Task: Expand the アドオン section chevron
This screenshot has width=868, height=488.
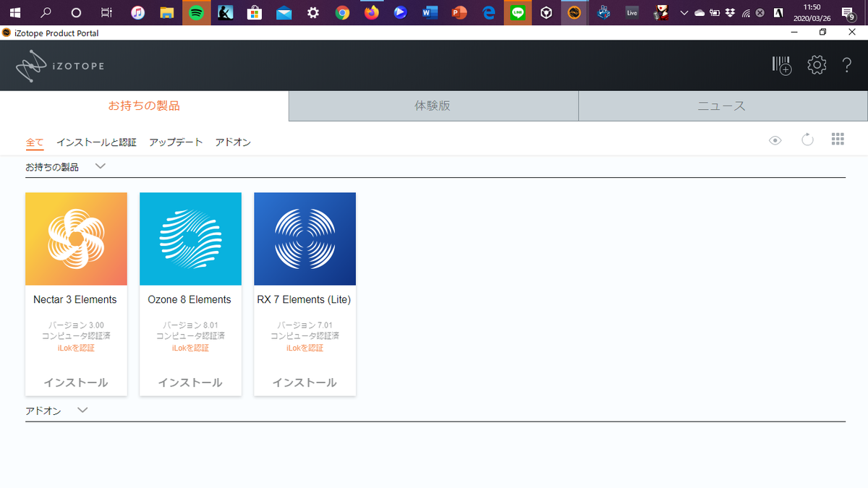Action: (82, 410)
